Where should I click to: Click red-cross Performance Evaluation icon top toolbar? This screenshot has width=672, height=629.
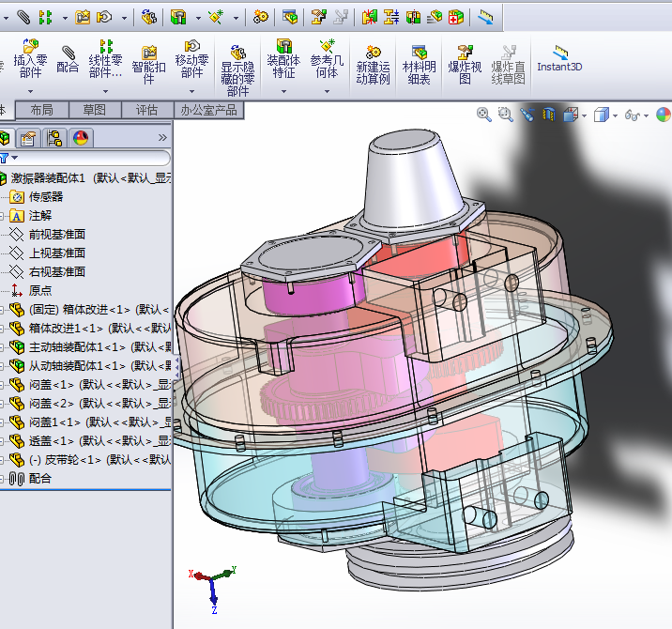pos(456,17)
